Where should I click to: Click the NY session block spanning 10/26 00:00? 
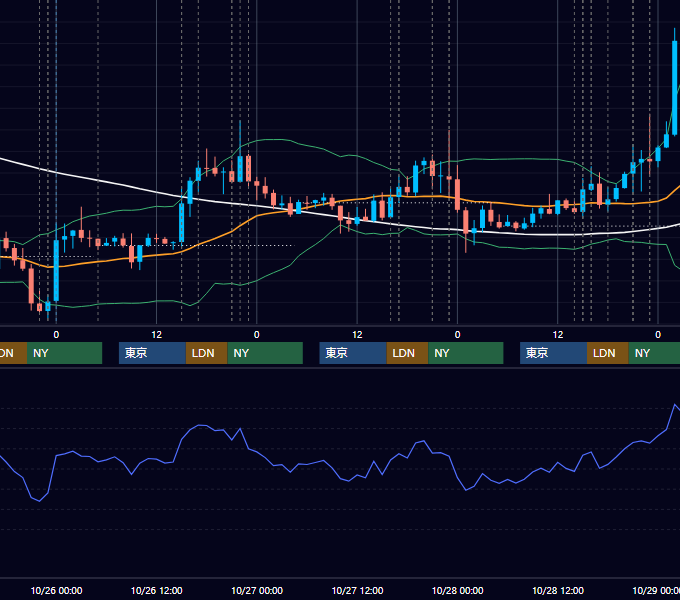[64, 353]
